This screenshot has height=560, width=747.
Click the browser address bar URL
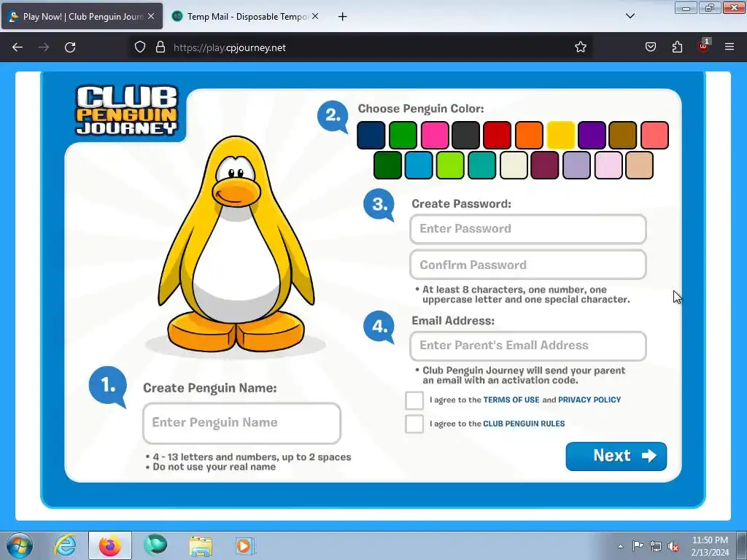[230, 47]
